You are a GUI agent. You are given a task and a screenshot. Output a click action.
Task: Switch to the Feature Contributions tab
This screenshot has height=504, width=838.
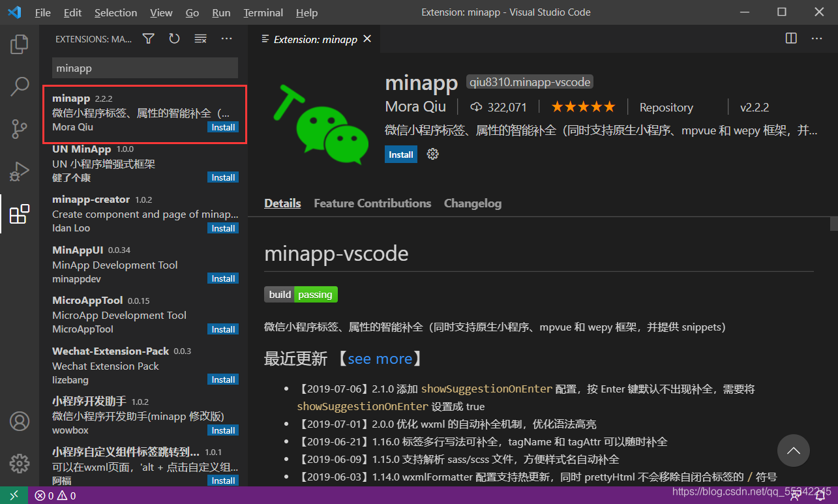372,203
